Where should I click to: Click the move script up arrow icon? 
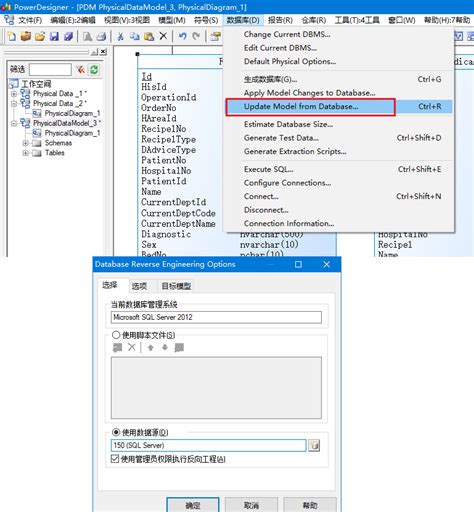point(150,348)
